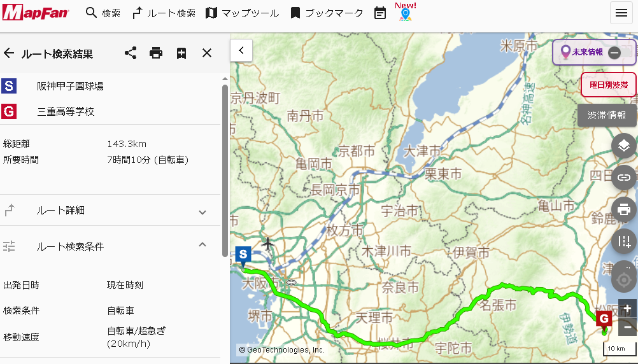Print the route using the panel printer icon
Image resolution: width=638 pixels, height=364 pixels.
[156, 53]
